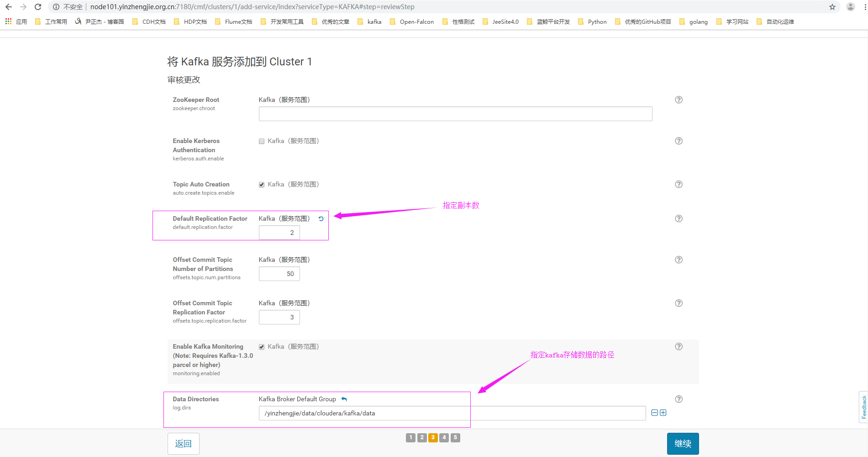Click 返回 to go back
The image size is (868, 457).
183,443
